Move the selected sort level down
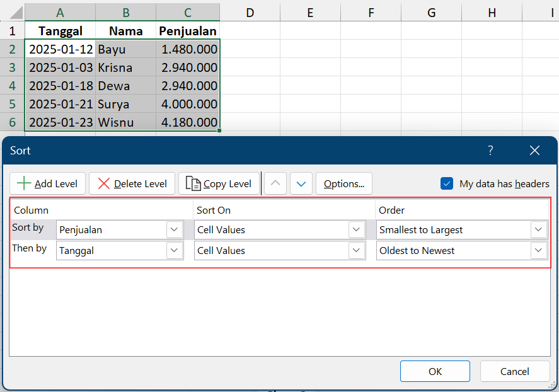 [301, 183]
